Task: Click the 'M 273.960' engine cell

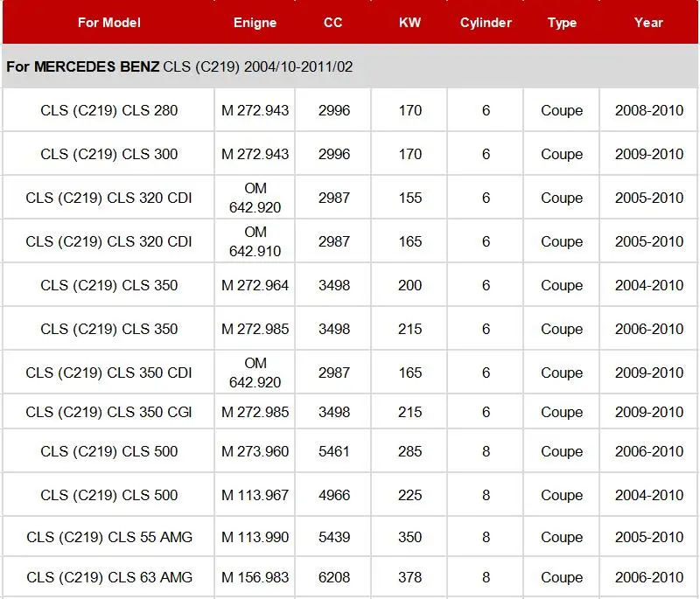Action: pyautogui.click(x=255, y=451)
